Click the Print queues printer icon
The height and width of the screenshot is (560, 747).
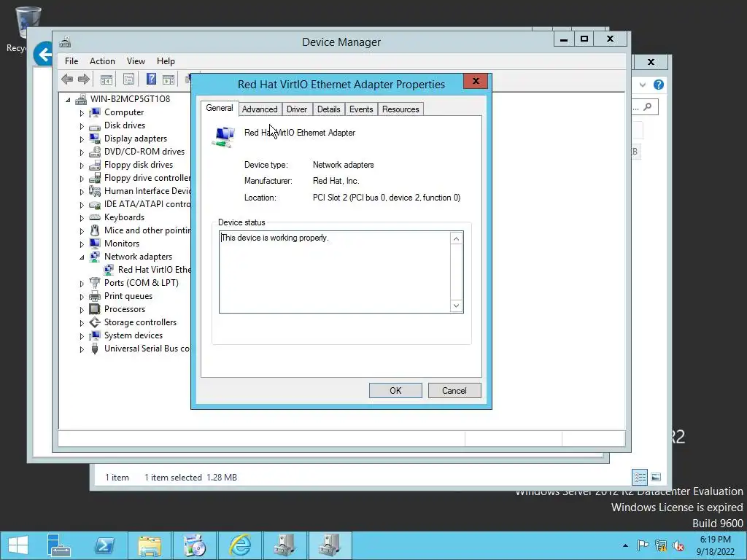[95, 296]
